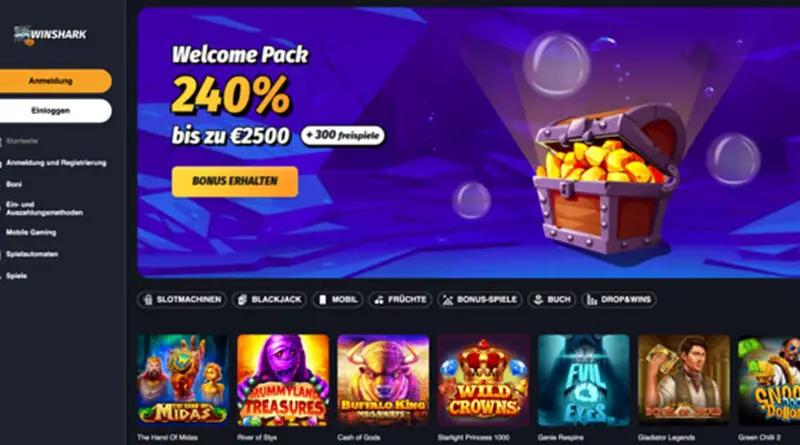Select the Früchte category chip
800x445 pixels.
pos(400,300)
